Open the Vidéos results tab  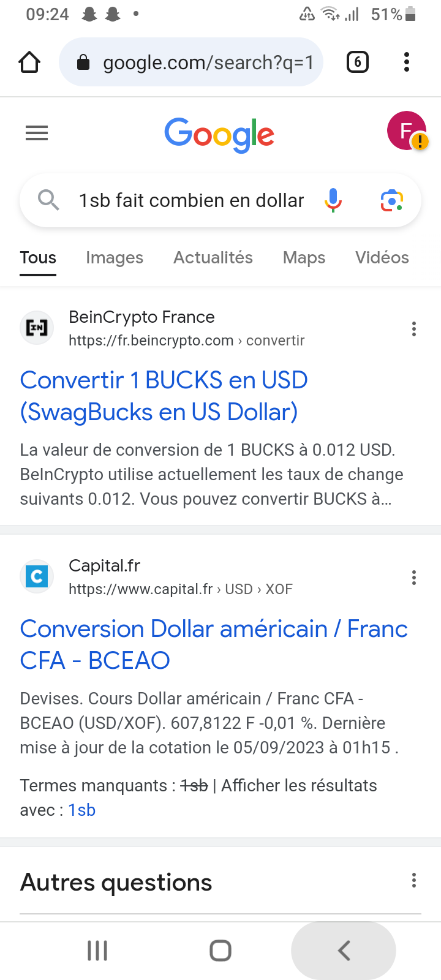[382, 258]
